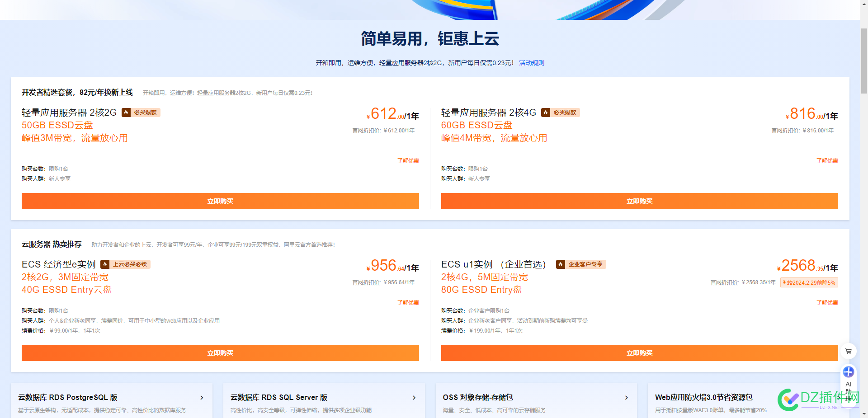Screen dimensions: 868x418
Task: Click the 简单易用，钜惠上云 page heading
Action: [430, 38]
